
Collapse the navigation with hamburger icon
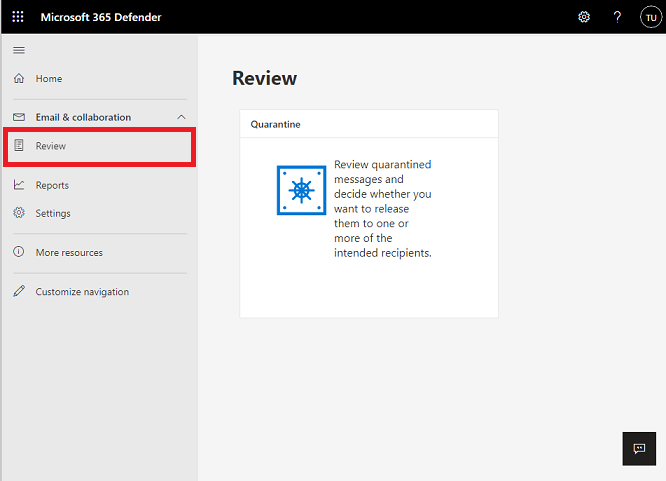[x=19, y=50]
